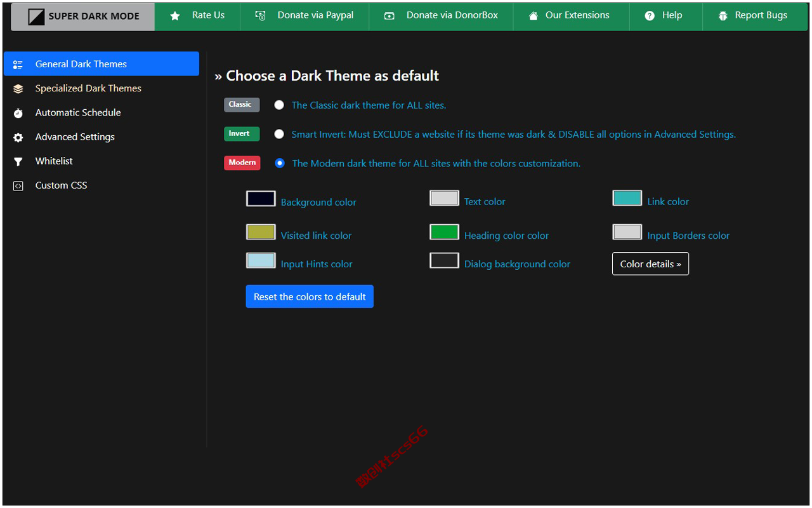Click the question mark Help icon
The height and width of the screenshot is (508, 812).
tap(650, 16)
